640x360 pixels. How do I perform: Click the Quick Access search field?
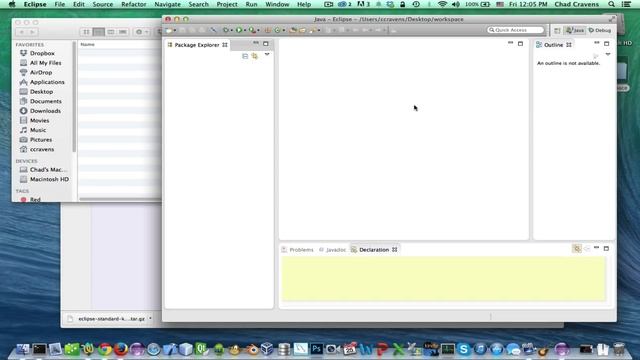[x=516, y=30]
